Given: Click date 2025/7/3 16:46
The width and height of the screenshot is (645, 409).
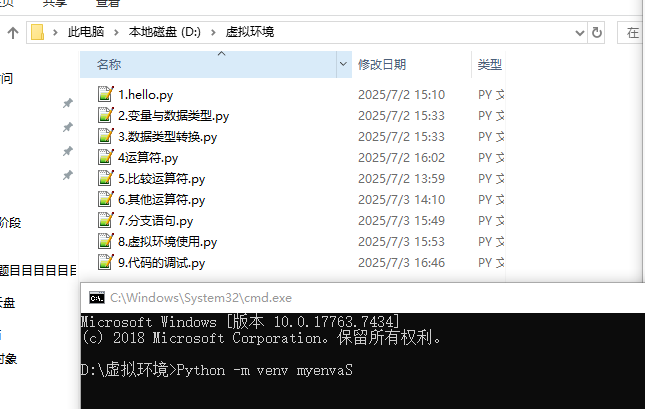Looking at the screenshot, I should coord(401,263).
